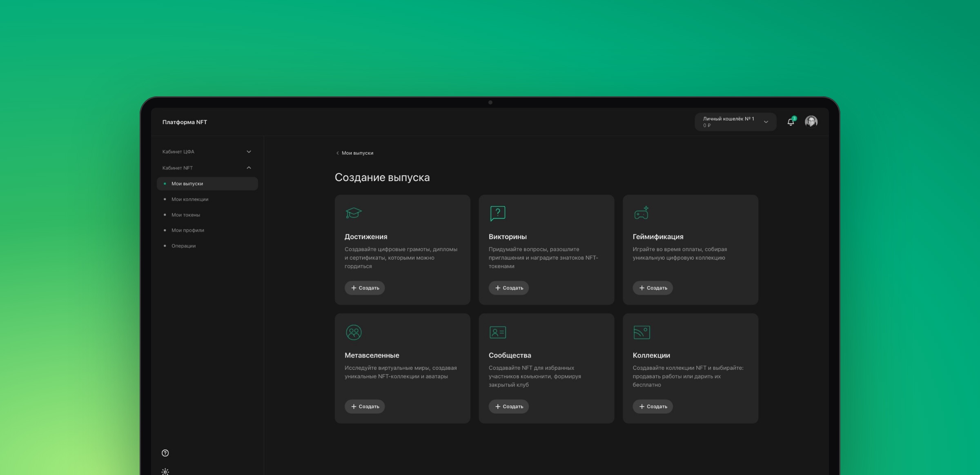Click the Коллекции picture icon

click(x=641, y=332)
